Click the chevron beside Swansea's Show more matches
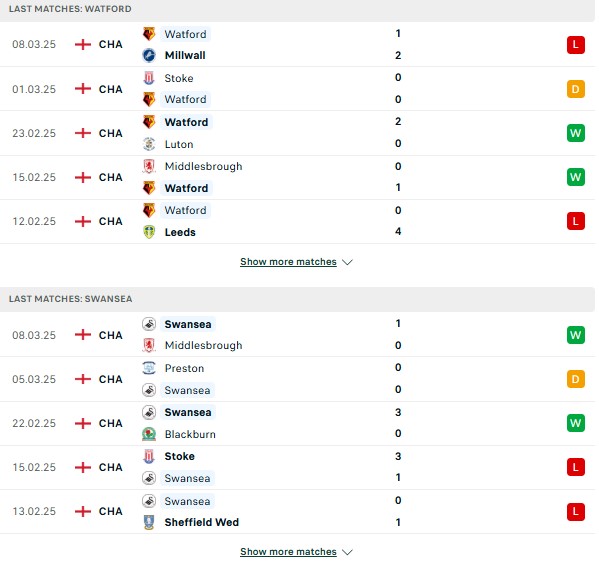The width and height of the screenshot is (599, 572). click(x=347, y=552)
